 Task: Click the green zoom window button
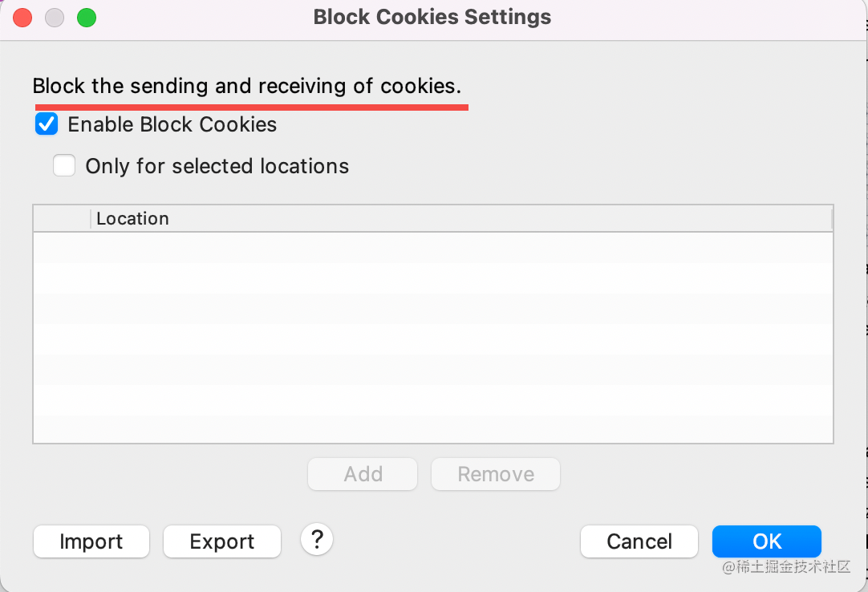pos(87,17)
